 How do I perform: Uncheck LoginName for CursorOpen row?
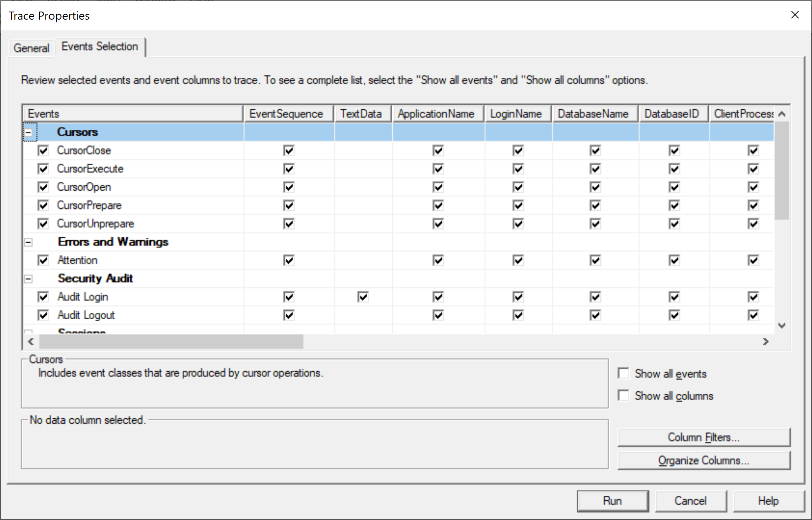coord(518,187)
